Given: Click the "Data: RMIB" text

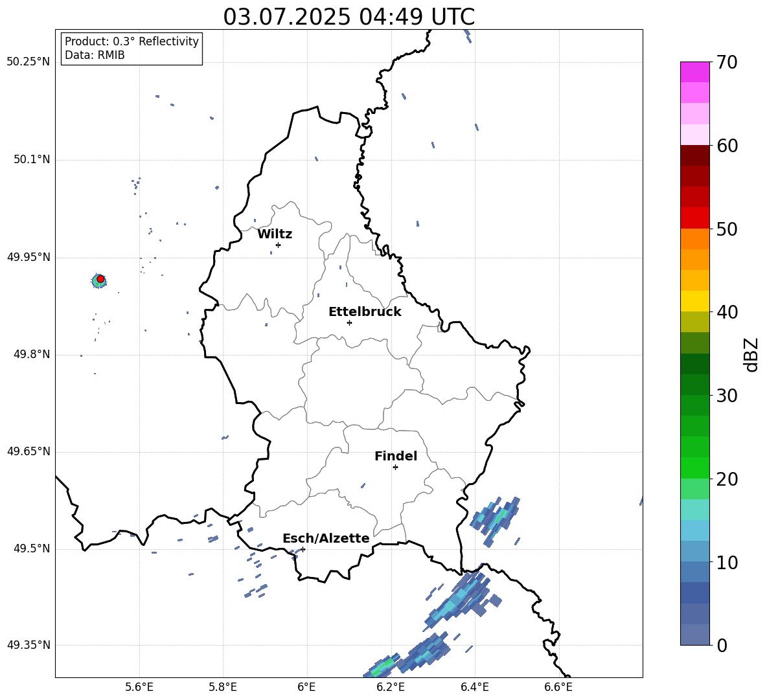Looking at the screenshot, I should [95, 55].
